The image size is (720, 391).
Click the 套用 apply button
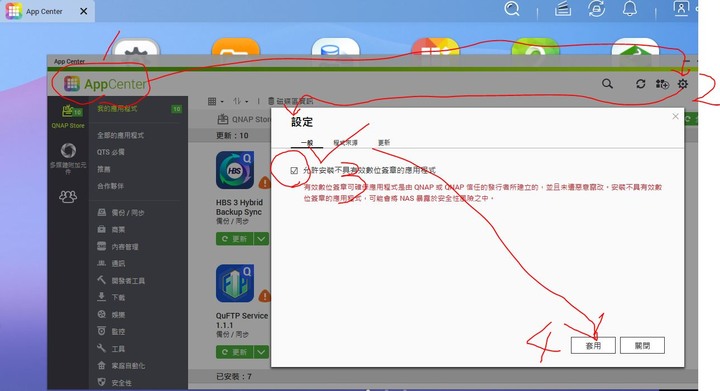click(x=593, y=346)
